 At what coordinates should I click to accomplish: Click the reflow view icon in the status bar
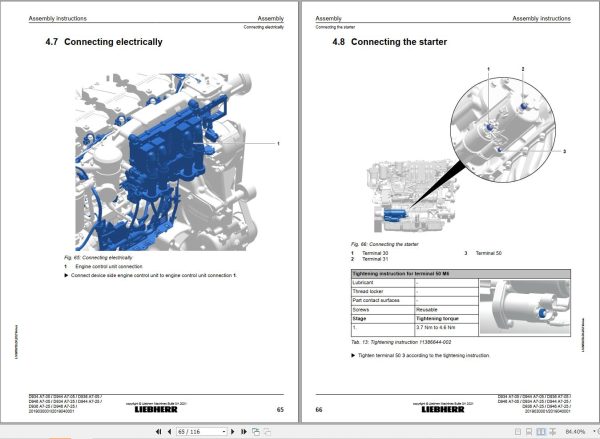pyautogui.click(x=553, y=432)
